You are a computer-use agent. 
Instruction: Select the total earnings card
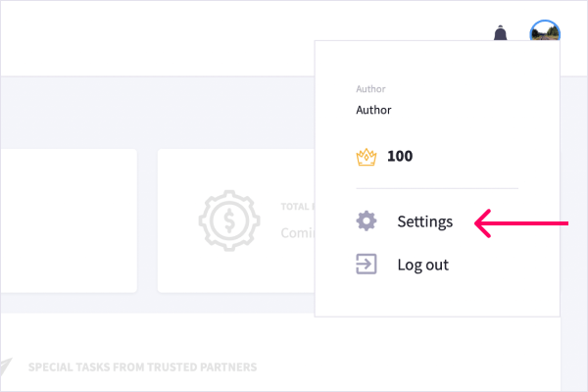236,220
